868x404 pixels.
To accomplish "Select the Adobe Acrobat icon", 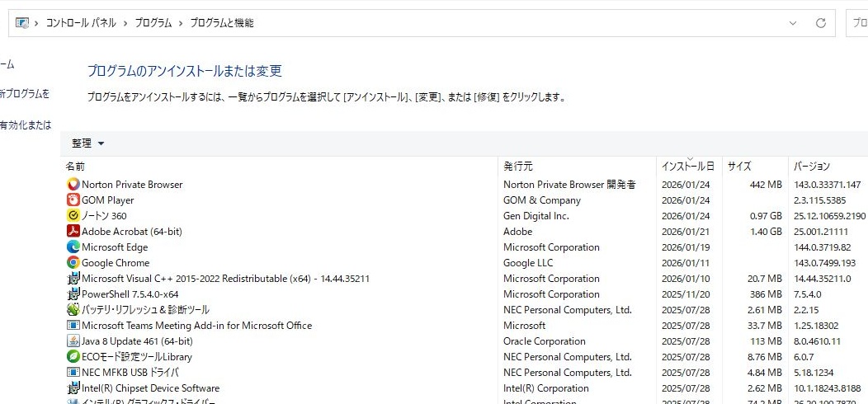I will tap(73, 232).
